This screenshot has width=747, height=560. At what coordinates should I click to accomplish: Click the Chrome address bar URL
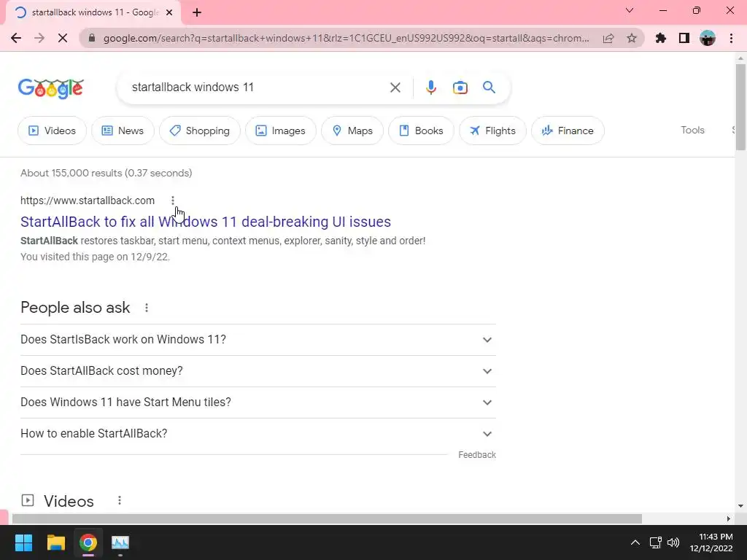click(347, 38)
